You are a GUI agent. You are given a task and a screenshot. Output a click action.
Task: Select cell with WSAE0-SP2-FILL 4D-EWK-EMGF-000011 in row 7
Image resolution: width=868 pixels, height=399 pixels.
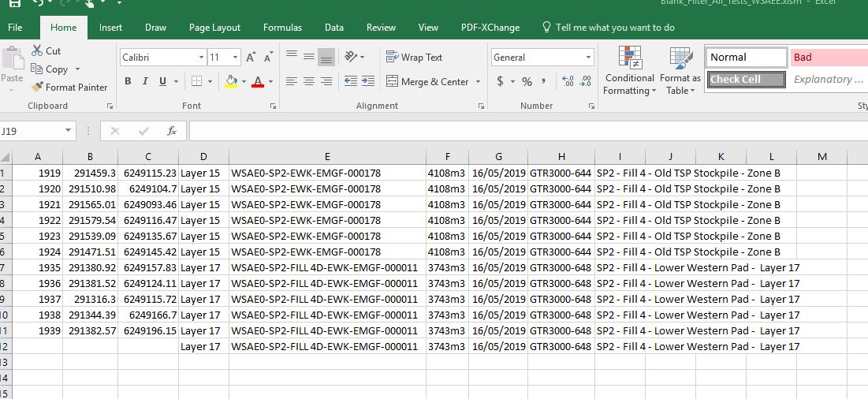pos(327,268)
